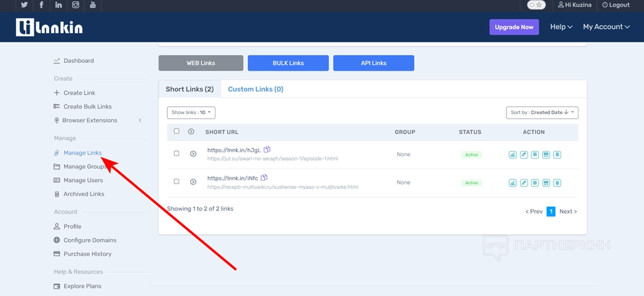Viewport: 644px width, 296px height.
Task: Expand details of lnnk.in/iNfc row
Action: pos(193,181)
